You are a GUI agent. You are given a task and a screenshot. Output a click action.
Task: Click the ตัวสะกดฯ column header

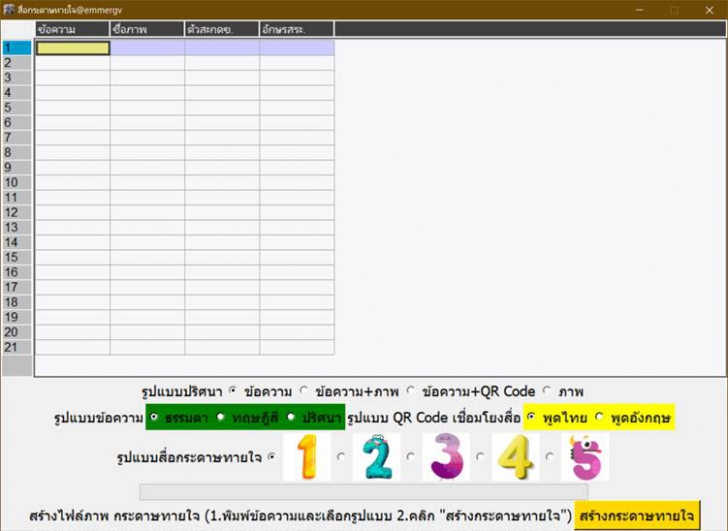[222, 29]
